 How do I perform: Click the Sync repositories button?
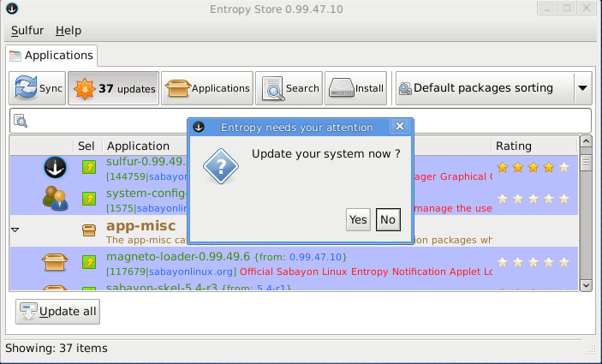(x=37, y=88)
